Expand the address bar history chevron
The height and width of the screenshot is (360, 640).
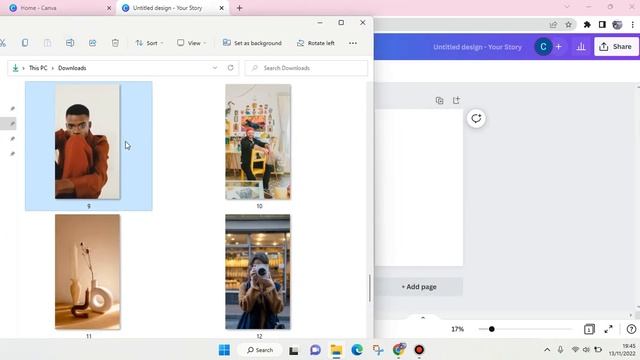coord(215,68)
